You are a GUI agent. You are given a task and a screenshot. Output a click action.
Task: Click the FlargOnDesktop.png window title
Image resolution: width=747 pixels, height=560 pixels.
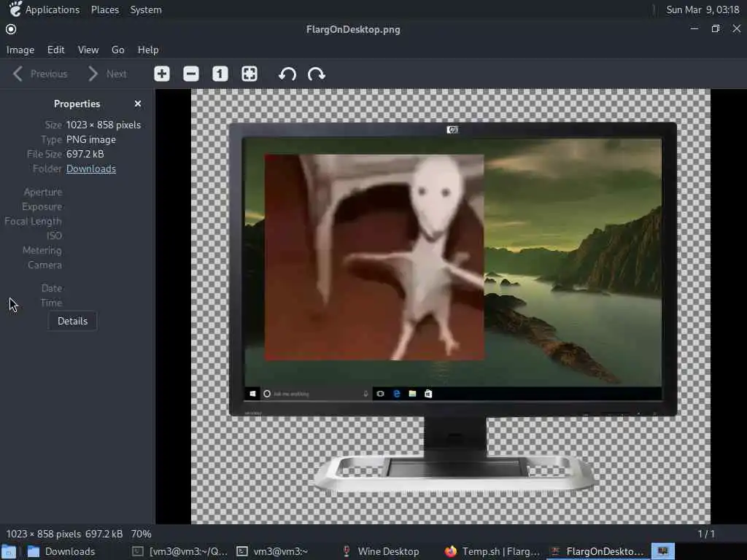[x=353, y=29]
